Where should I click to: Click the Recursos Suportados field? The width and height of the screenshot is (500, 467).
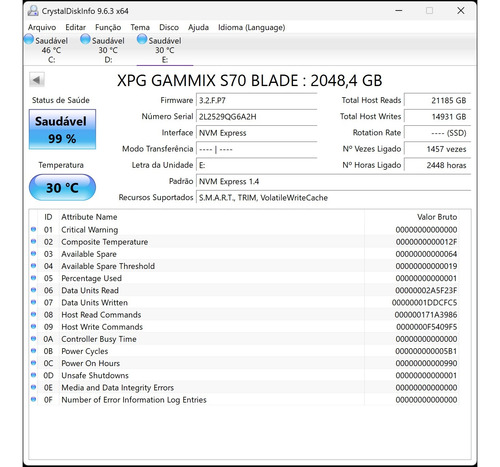333,198
